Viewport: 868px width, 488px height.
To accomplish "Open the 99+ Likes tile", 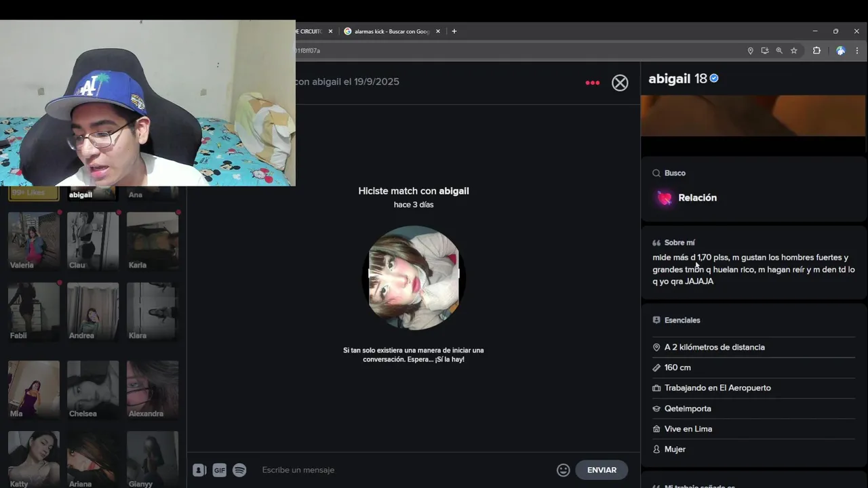I will pos(33,193).
